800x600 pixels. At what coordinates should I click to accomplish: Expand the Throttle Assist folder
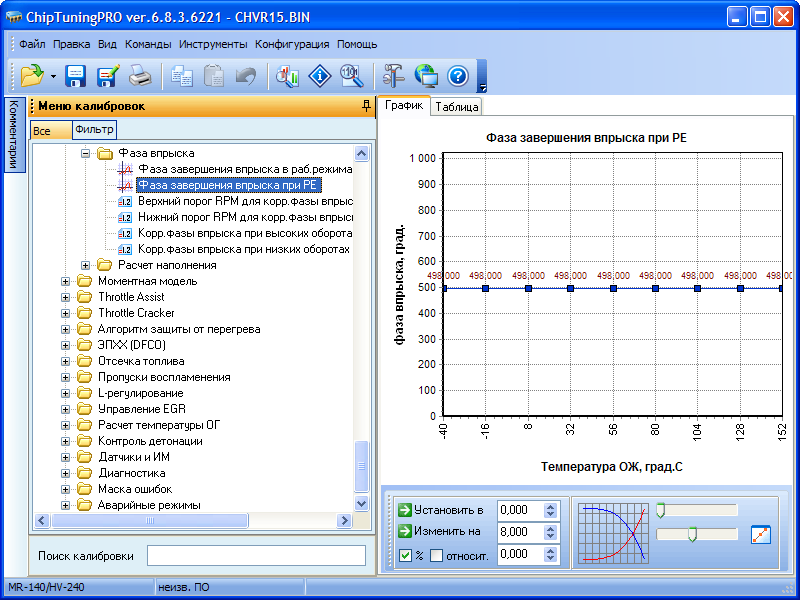66,297
